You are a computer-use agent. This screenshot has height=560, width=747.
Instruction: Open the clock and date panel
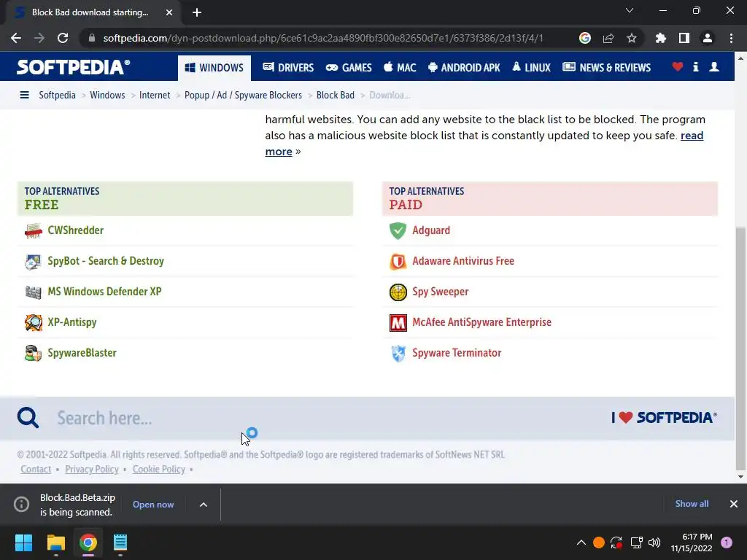click(692, 542)
